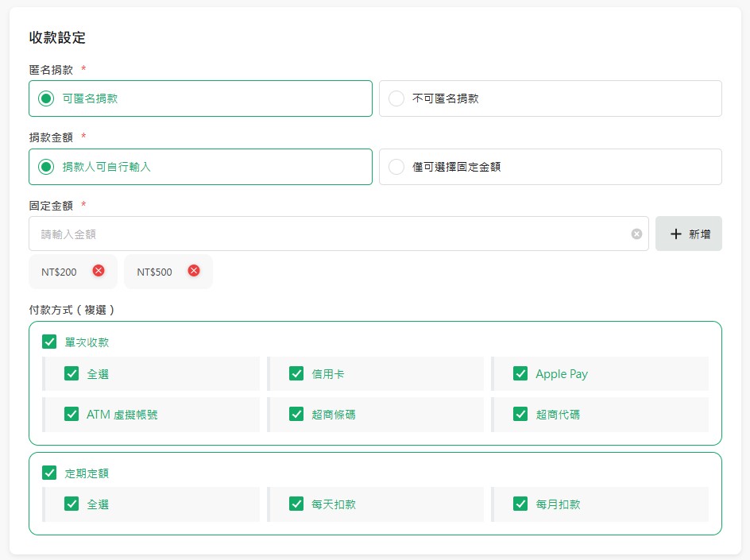
Task: Disable 超商代碼 payment option
Action: pyautogui.click(x=520, y=414)
